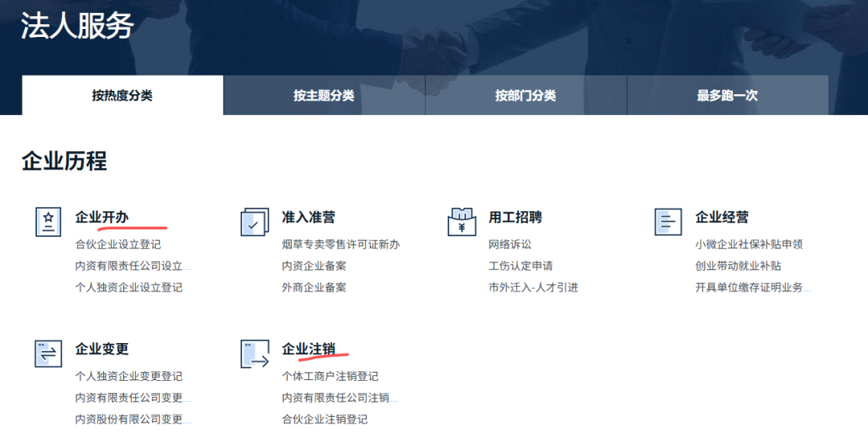Click the 企业历程 section heading
Screen dimensions: 868x446
pyautogui.click(x=64, y=161)
